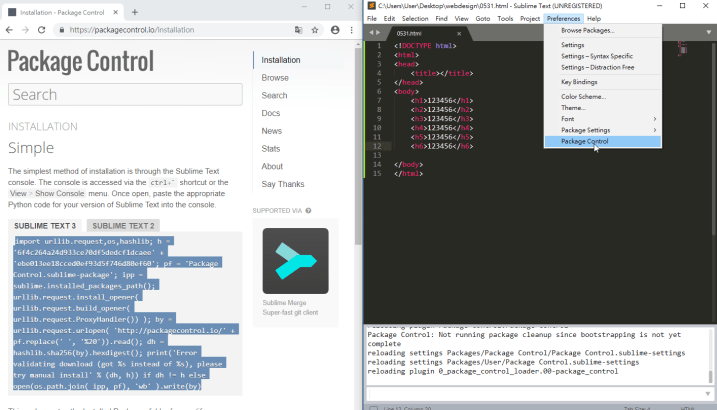Click the Sublime Merge logo thumbnail
This screenshot has height=410, width=717.
(x=295, y=261)
